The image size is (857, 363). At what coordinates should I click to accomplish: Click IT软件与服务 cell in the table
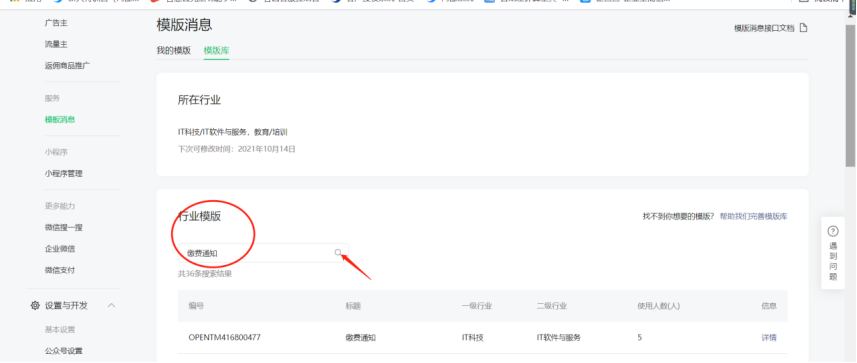pyautogui.click(x=559, y=338)
